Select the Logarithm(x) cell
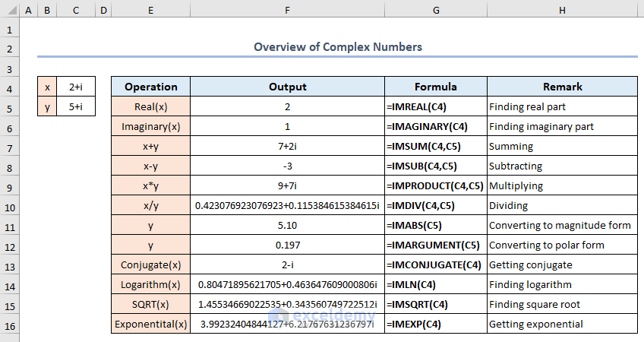The height and width of the screenshot is (342, 644). tap(150, 284)
